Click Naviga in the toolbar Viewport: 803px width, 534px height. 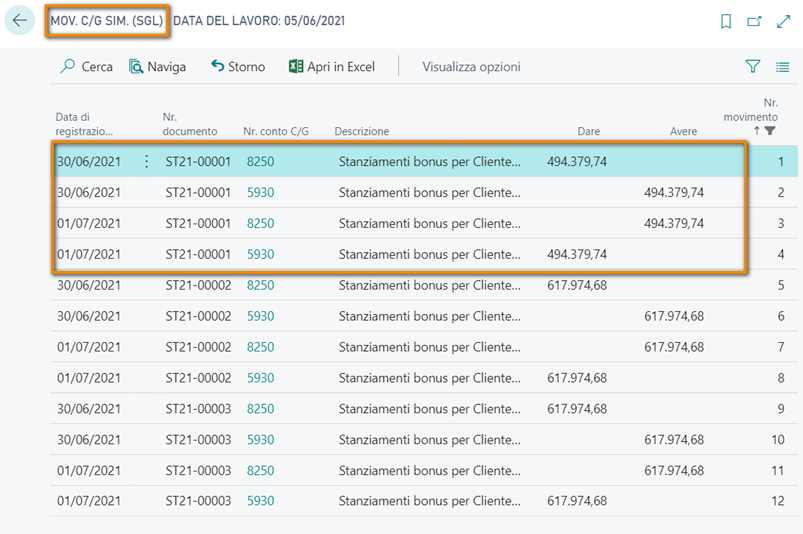[157, 67]
